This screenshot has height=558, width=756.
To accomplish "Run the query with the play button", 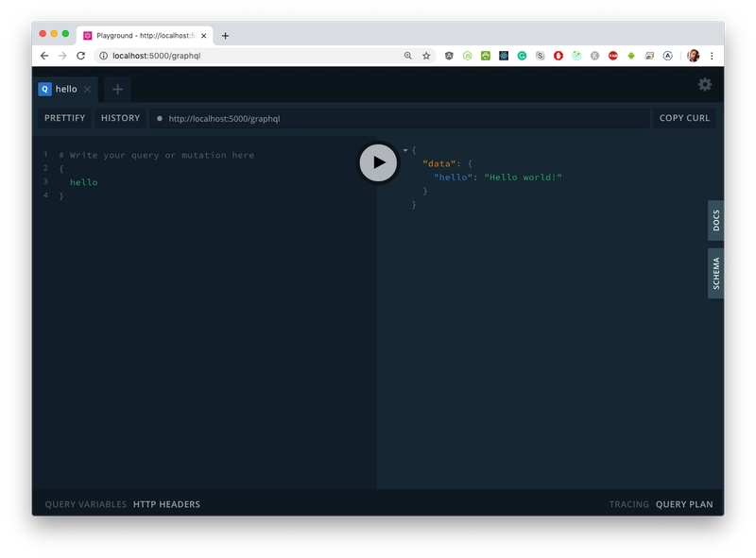I will tap(378, 161).
